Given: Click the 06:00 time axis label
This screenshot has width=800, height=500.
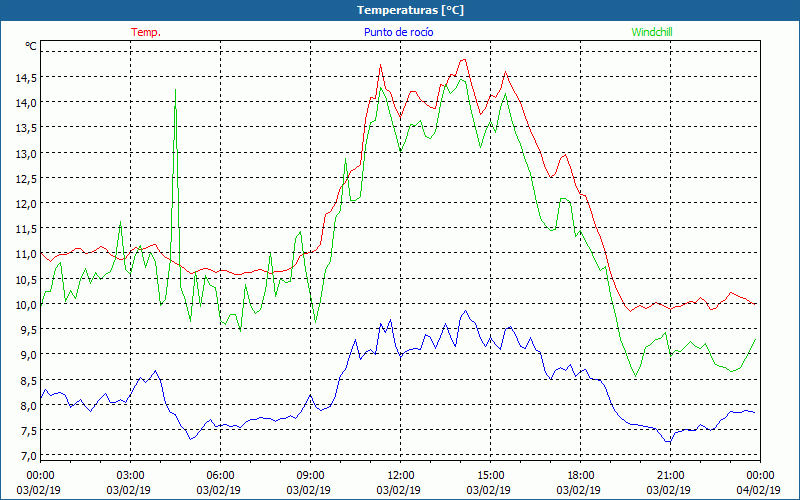Looking at the screenshot, I should pyautogui.click(x=220, y=476).
